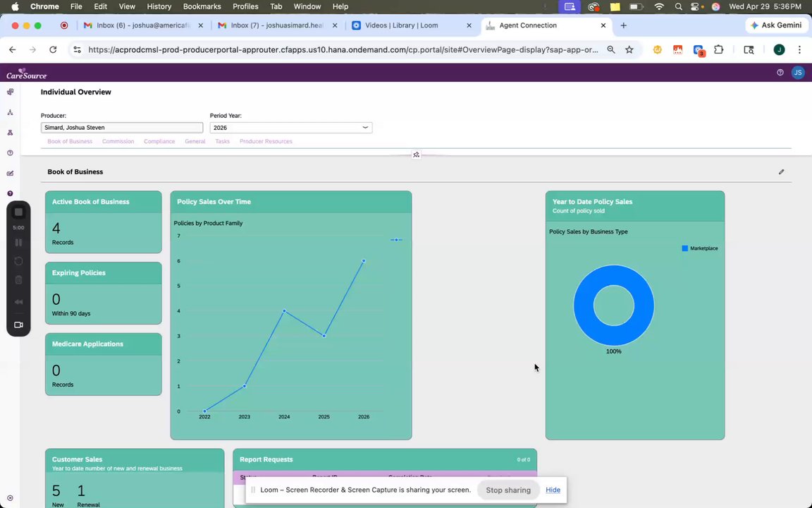Switch to the Videos Library Loom tab
Viewport: 812px width, 508px height.
pos(411,25)
